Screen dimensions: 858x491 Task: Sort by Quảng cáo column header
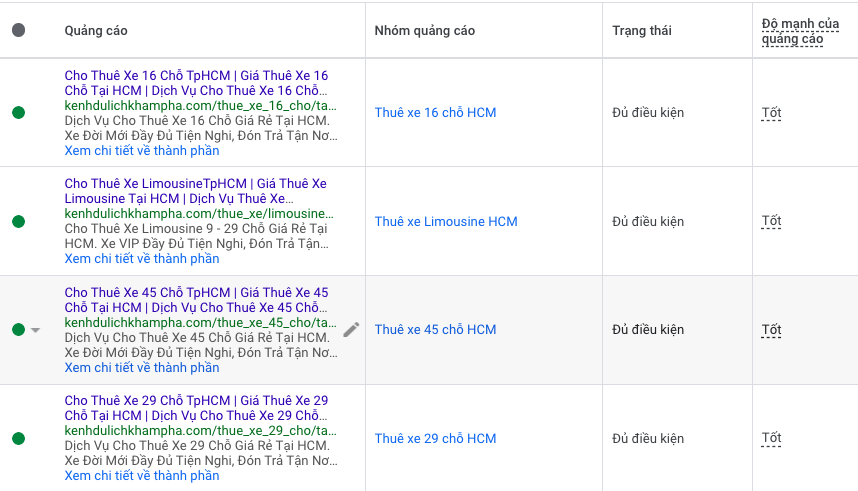coord(96,31)
